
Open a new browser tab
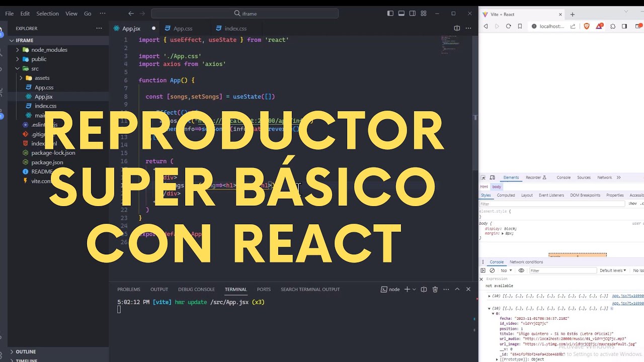573,15
